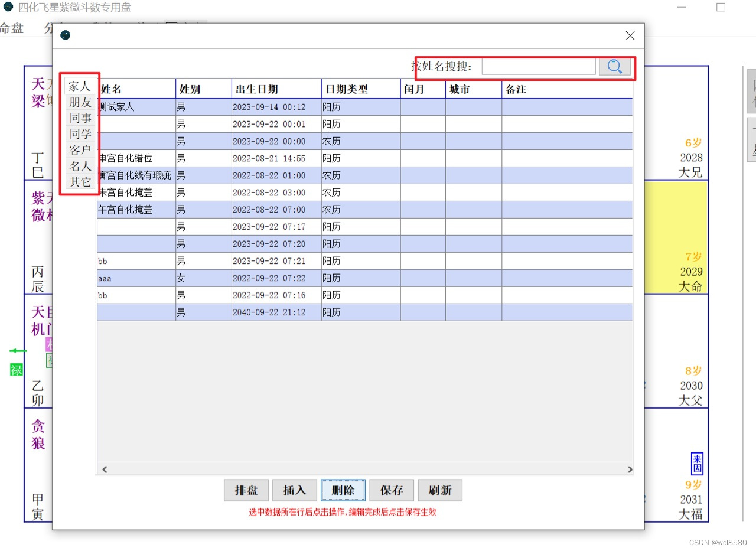Viewport: 756px width, 551px height.
Task: Click the 排盘 button
Action: pos(246,490)
